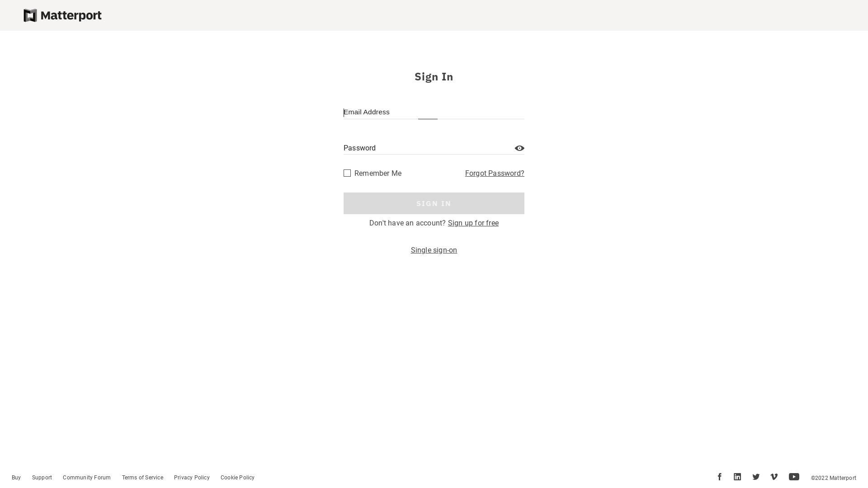Read the Terms of Service

click(x=142, y=478)
